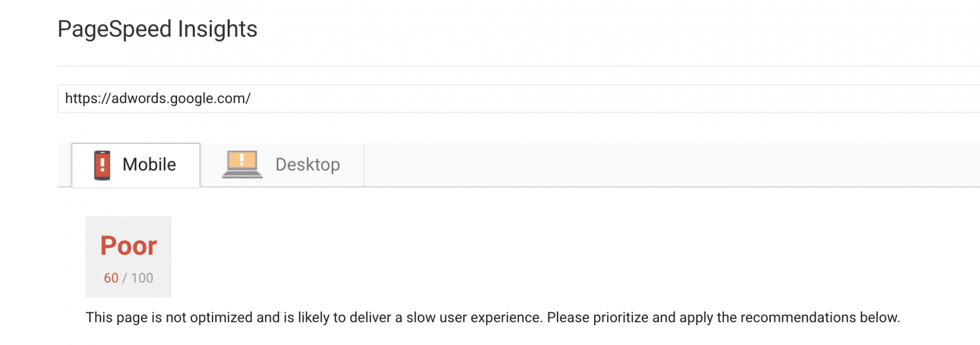Click the red mobile phone warning icon

[x=102, y=165]
